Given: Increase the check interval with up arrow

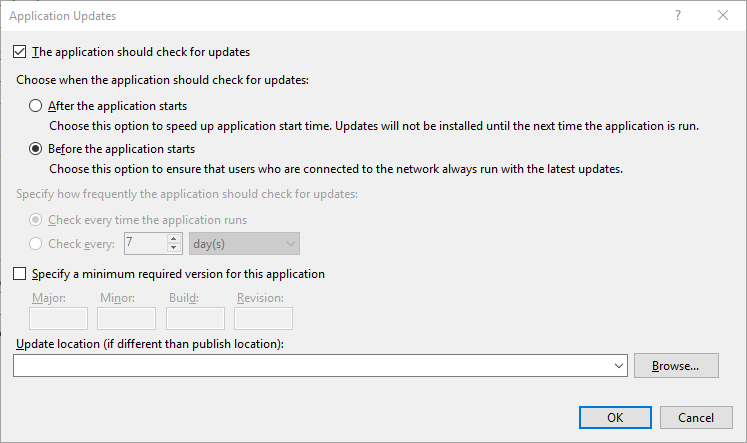Looking at the screenshot, I should 174,239.
